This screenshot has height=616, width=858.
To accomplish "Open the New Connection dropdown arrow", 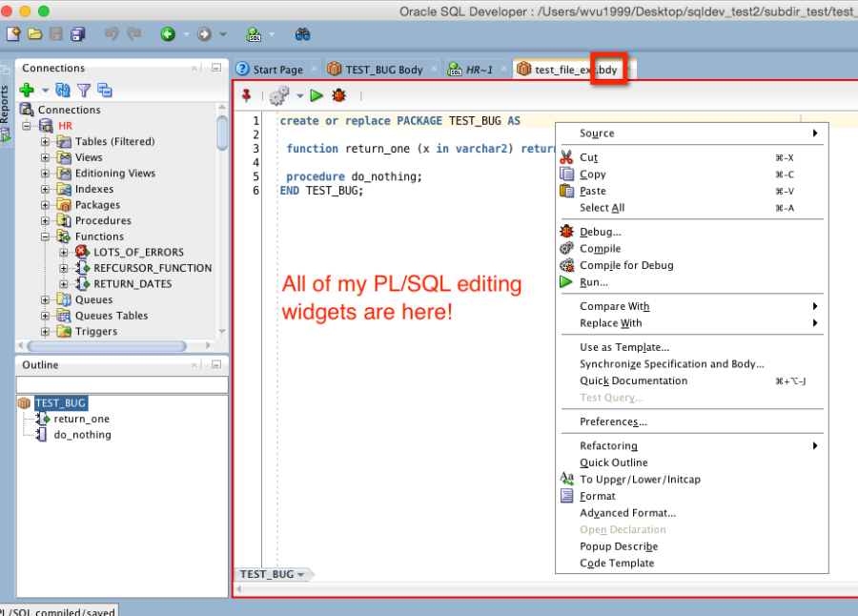I will click(x=46, y=91).
